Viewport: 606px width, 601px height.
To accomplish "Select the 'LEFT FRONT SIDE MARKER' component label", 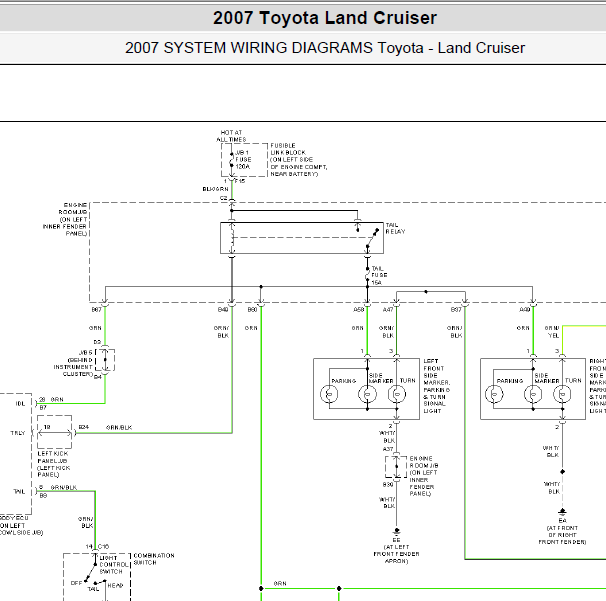I will click(x=436, y=386).
